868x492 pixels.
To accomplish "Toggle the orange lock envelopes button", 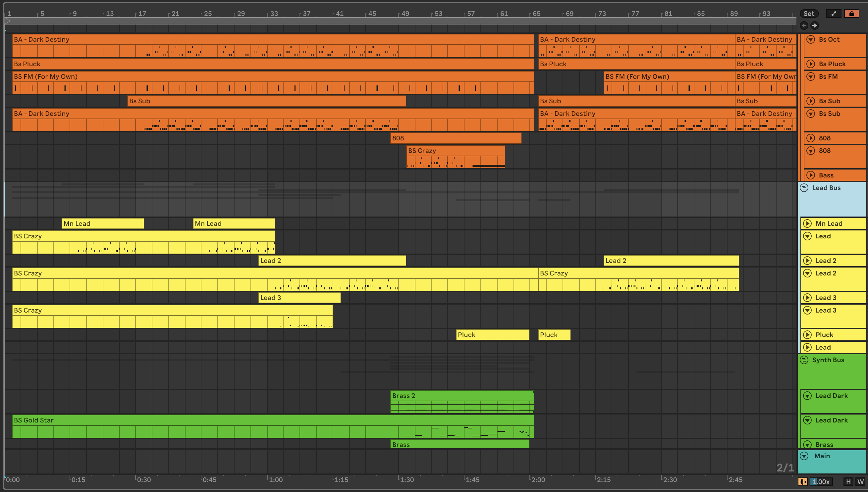I will click(851, 14).
